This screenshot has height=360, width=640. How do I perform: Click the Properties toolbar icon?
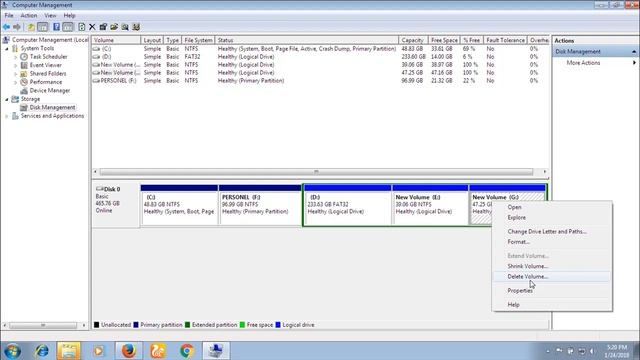click(103, 27)
